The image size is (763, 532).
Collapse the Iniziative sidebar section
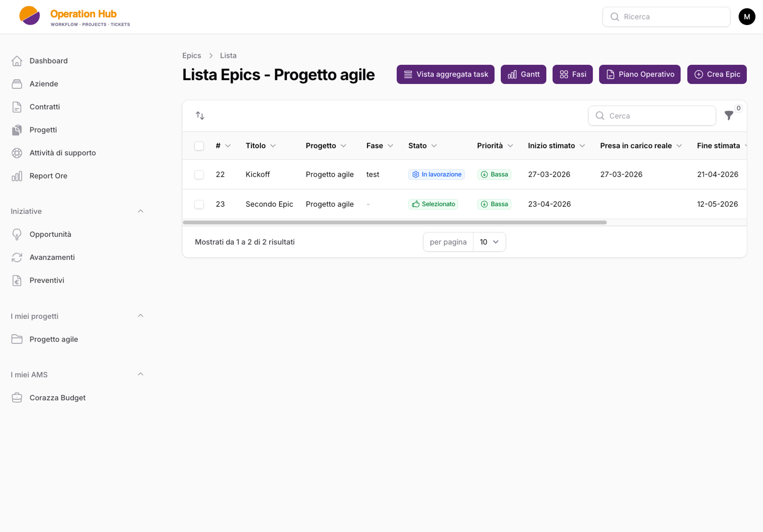[140, 211]
